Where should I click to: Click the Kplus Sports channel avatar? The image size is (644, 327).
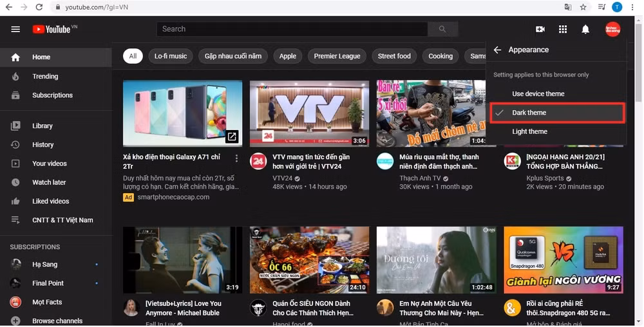[x=512, y=161]
